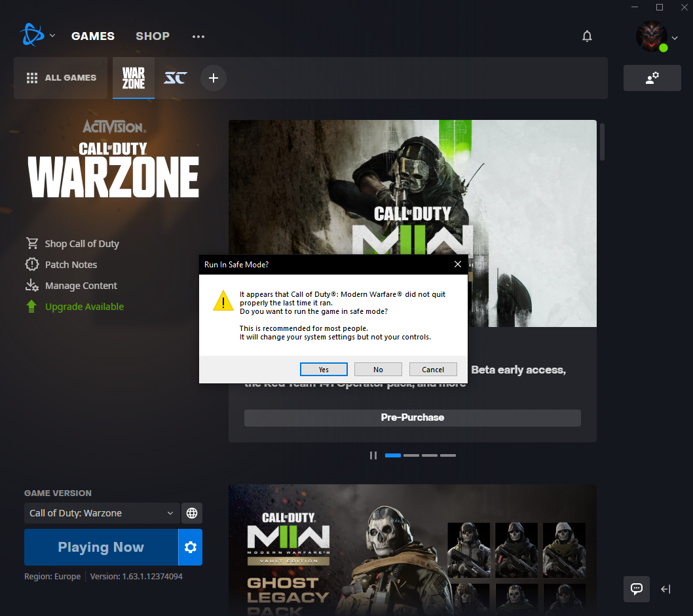693x616 pixels.
Task: Select the fourth carousel slide indicator
Action: tap(448, 455)
